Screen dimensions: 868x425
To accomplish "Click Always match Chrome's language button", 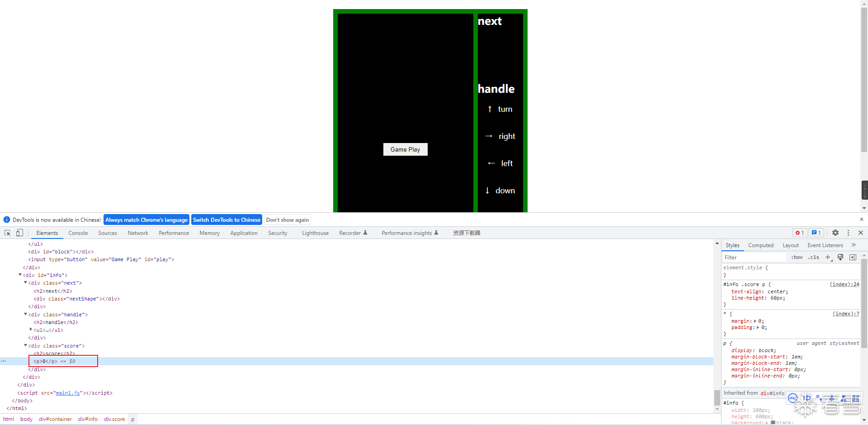I will point(146,220).
